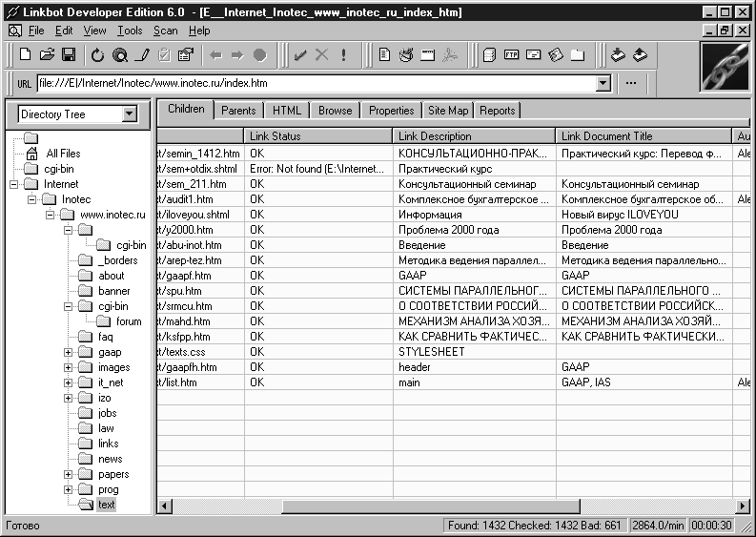This screenshot has width=756, height=537.
Task: Click the chain link logo image
Action: coord(725,67)
